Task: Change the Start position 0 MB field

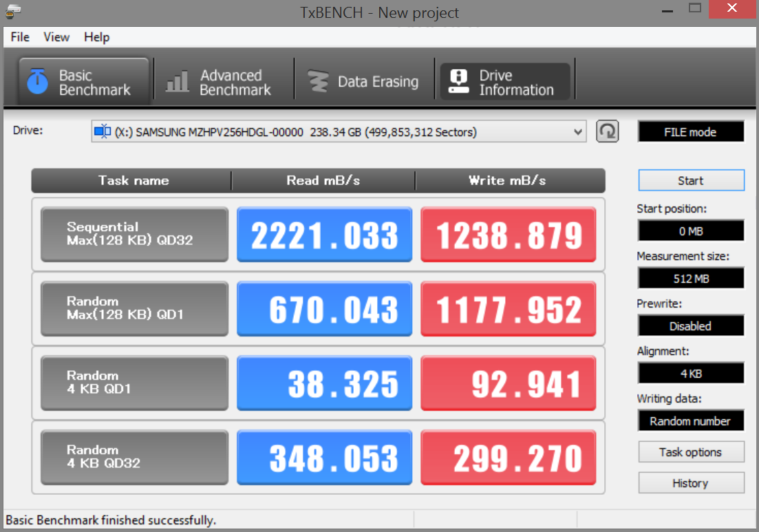Action: click(x=691, y=231)
